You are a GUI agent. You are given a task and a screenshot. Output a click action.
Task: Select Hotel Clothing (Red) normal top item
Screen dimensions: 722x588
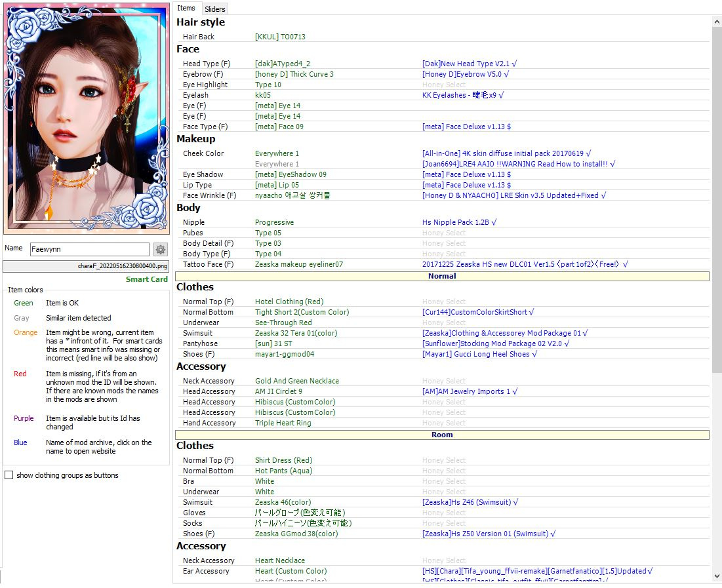pos(289,302)
